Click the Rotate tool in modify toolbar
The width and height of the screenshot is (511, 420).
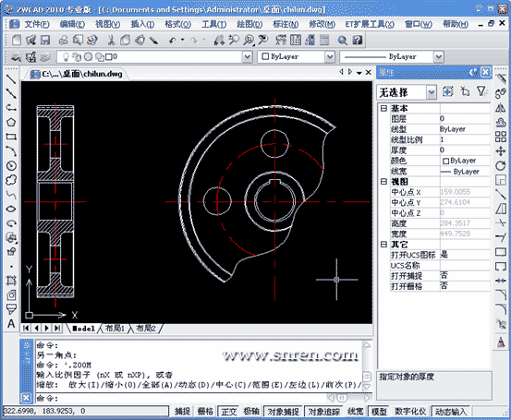[501, 166]
